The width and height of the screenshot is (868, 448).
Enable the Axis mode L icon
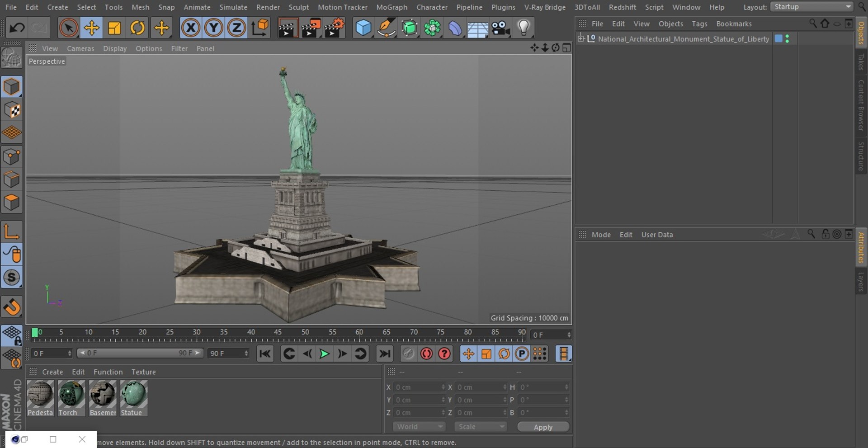pyautogui.click(x=12, y=232)
